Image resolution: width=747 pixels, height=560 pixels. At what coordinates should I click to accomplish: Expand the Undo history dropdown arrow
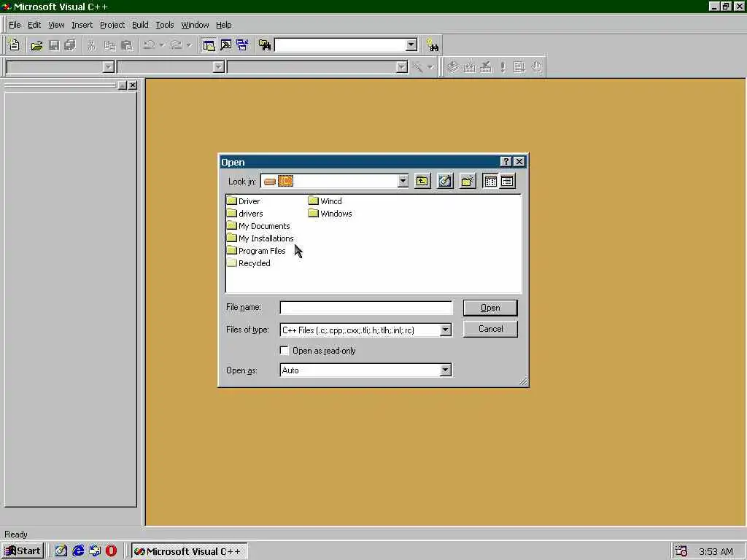point(162,45)
